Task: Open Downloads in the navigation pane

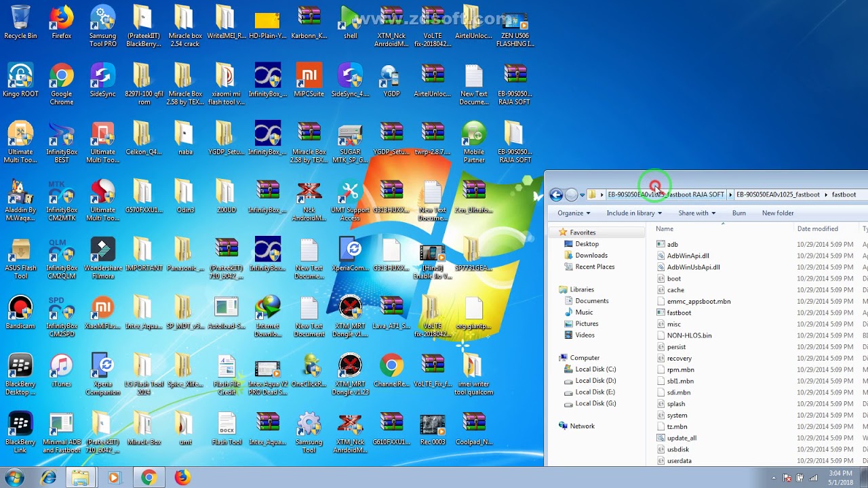Action: tap(591, 256)
